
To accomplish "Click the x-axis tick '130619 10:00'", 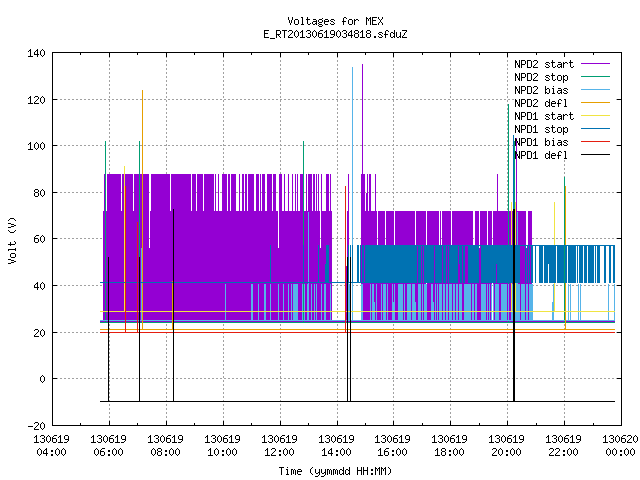I will (222, 446).
